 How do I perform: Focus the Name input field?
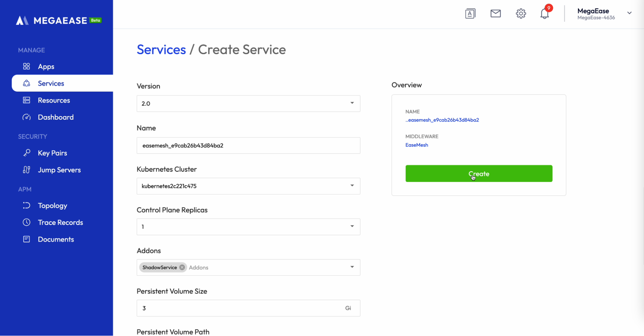[248, 145]
